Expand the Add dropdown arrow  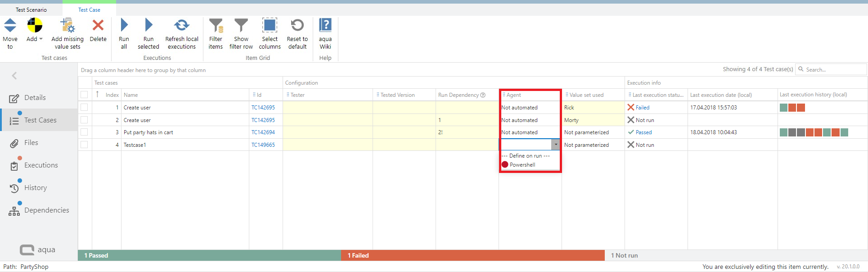click(x=41, y=39)
